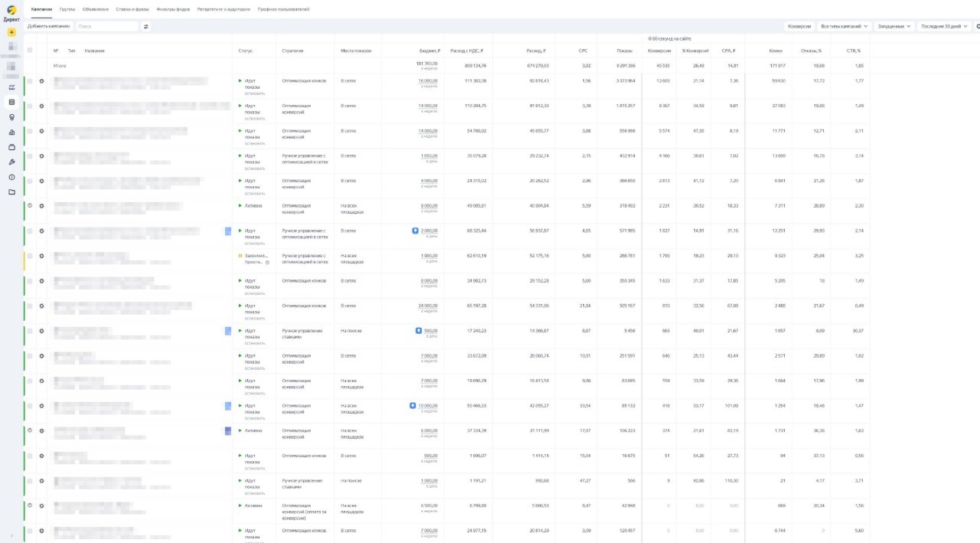Check the box for the 62 610,19 row
The height and width of the screenshot is (543, 980).
(x=30, y=256)
